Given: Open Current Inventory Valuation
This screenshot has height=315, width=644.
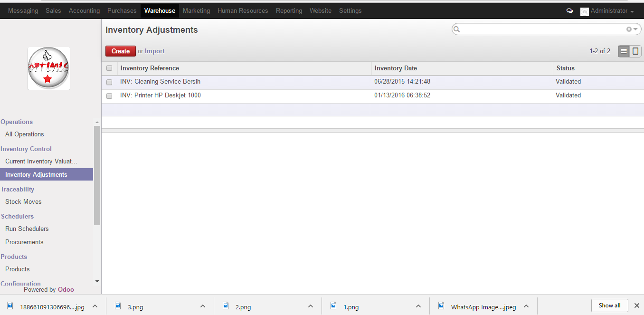Looking at the screenshot, I should click(x=41, y=162).
